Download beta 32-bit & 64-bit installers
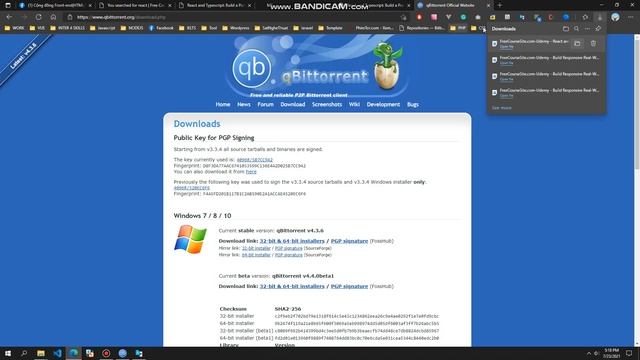This screenshot has width=640, height=360. [x=292, y=287]
